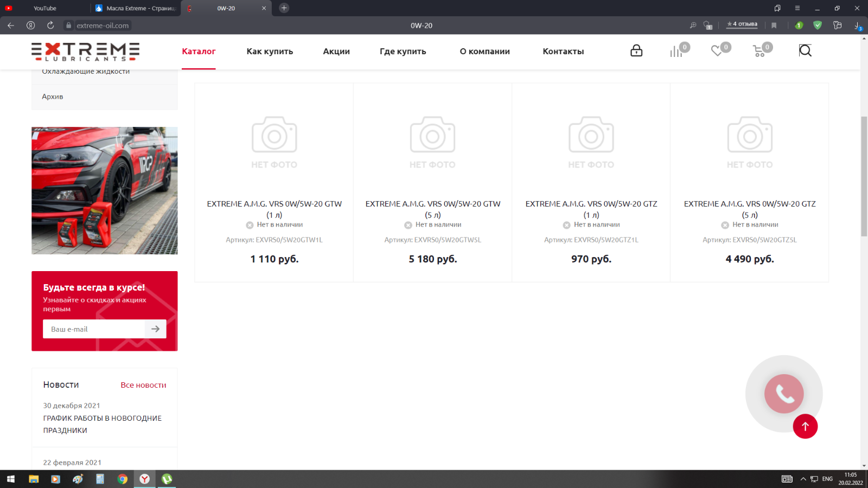
Task: Show hidden tray icons chevron
Action: [x=803, y=479]
